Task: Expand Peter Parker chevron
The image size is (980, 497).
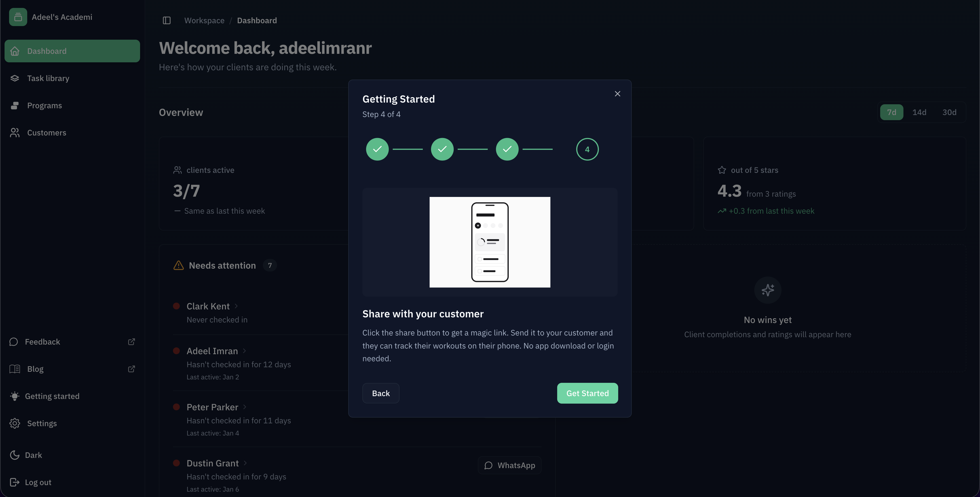Action: click(x=245, y=407)
